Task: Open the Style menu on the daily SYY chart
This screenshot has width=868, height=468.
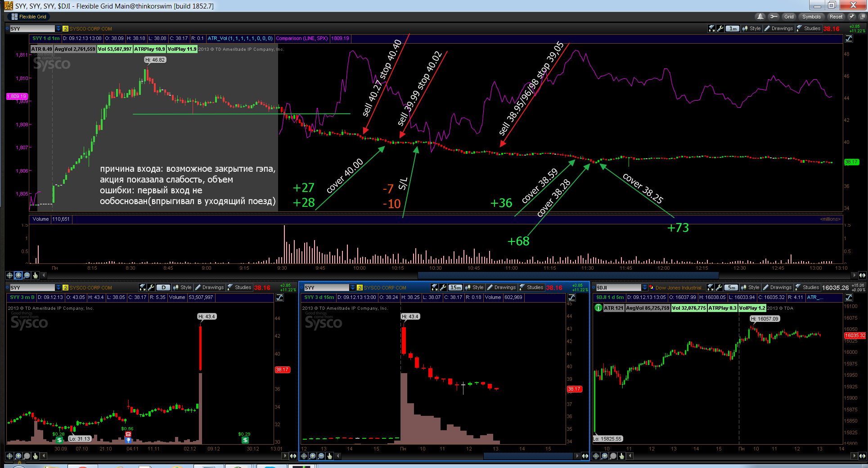Action: (182, 287)
